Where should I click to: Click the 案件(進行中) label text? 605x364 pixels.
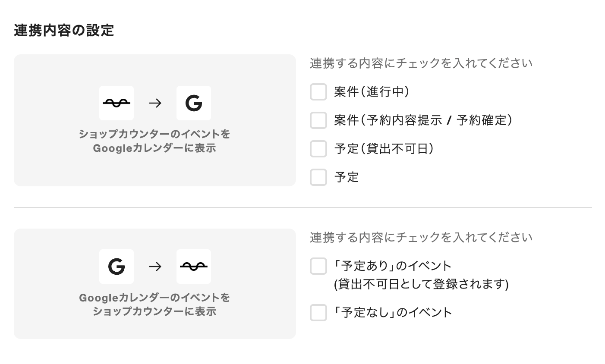[x=372, y=92]
